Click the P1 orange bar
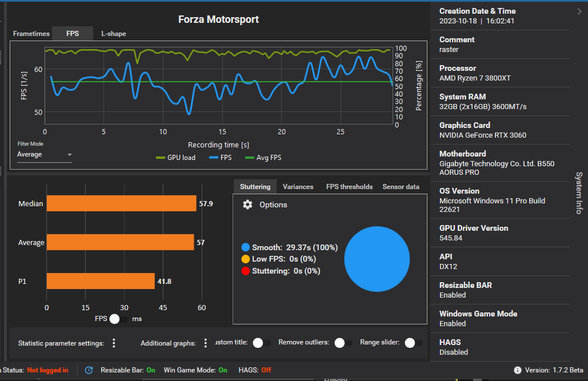This screenshot has height=381, width=588. [x=101, y=281]
